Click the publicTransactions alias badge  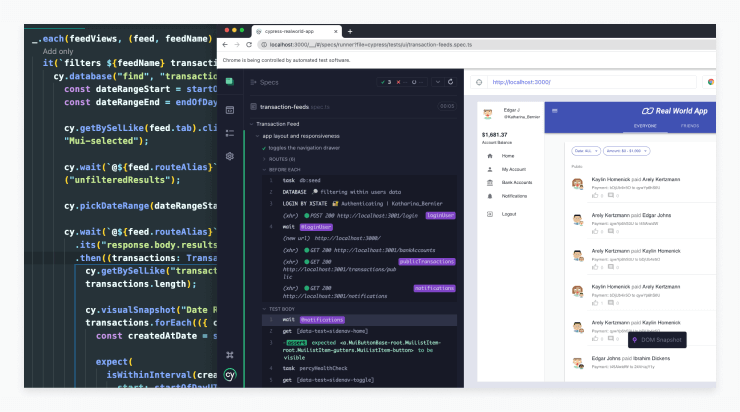(427, 261)
